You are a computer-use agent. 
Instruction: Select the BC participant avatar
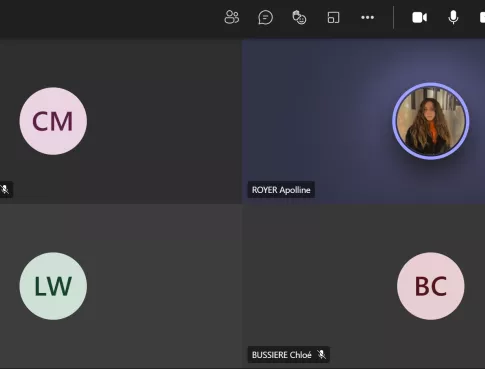pos(431,286)
